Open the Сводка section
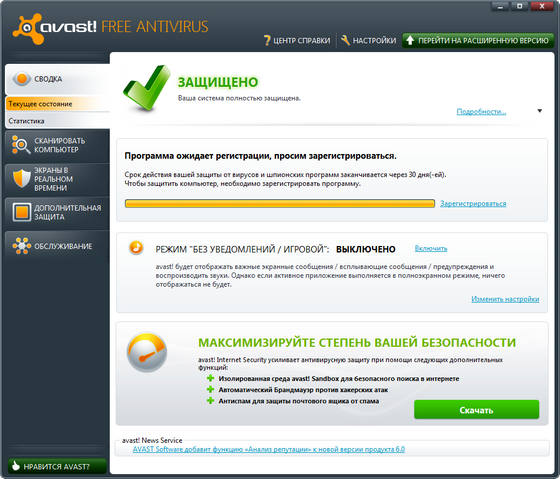 pyautogui.click(x=58, y=79)
